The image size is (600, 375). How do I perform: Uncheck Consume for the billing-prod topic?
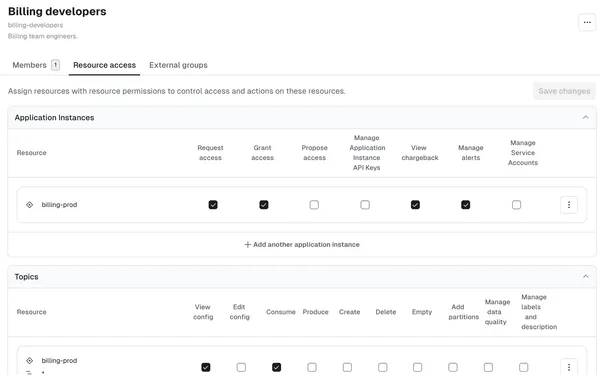[x=276, y=367]
